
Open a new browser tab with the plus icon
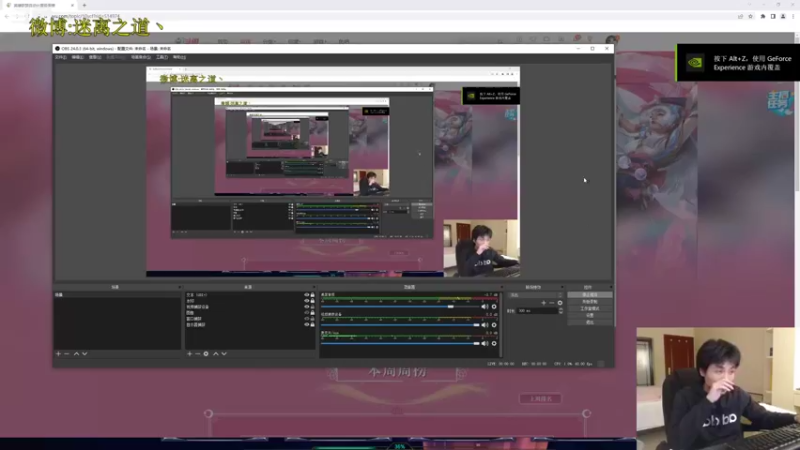click(x=84, y=5)
